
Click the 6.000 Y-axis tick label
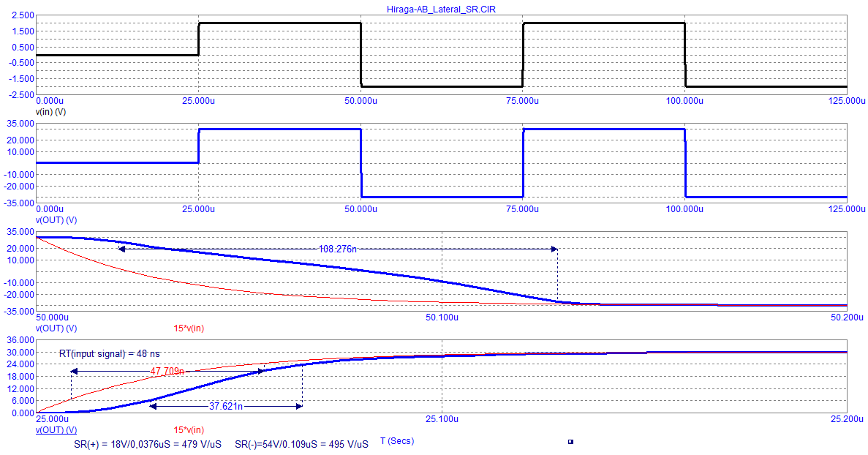23,401
